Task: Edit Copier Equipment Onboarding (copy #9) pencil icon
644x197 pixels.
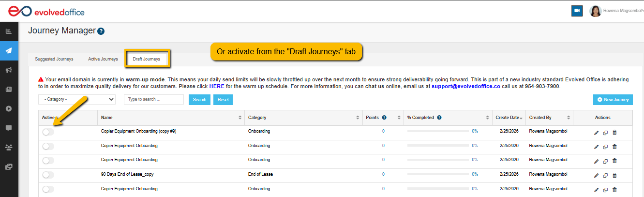Action: point(596,133)
